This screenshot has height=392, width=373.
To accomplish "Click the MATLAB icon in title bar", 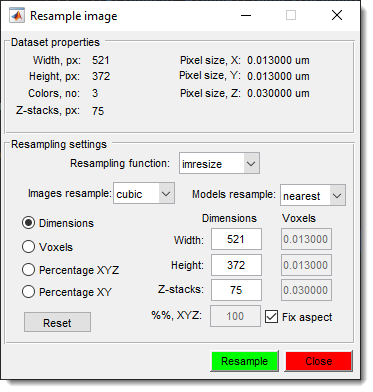I will (x=17, y=16).
